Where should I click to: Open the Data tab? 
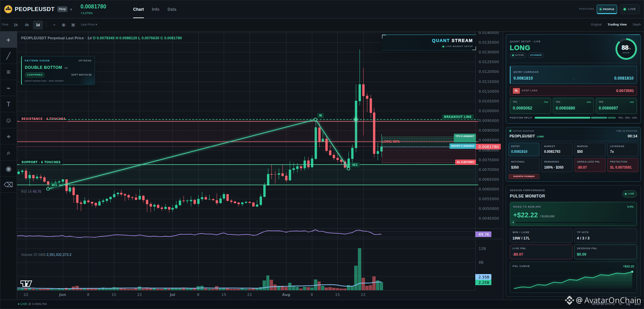click(x=172, y=9)
